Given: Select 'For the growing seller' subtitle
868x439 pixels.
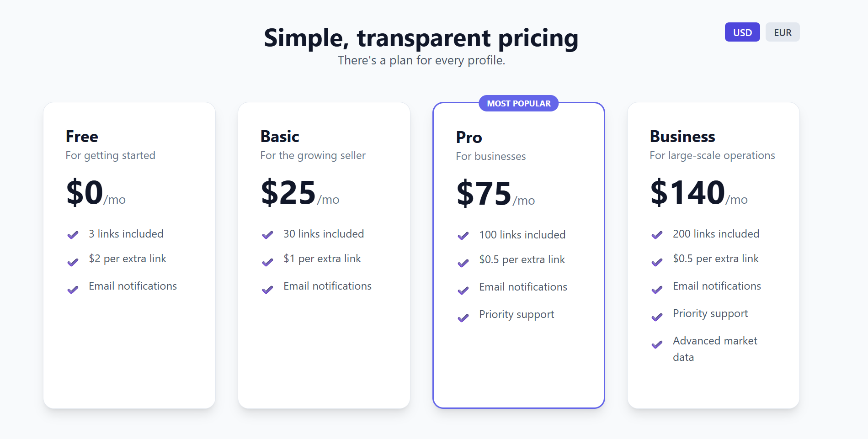Looking at the screenshot, I should point(313,155).
